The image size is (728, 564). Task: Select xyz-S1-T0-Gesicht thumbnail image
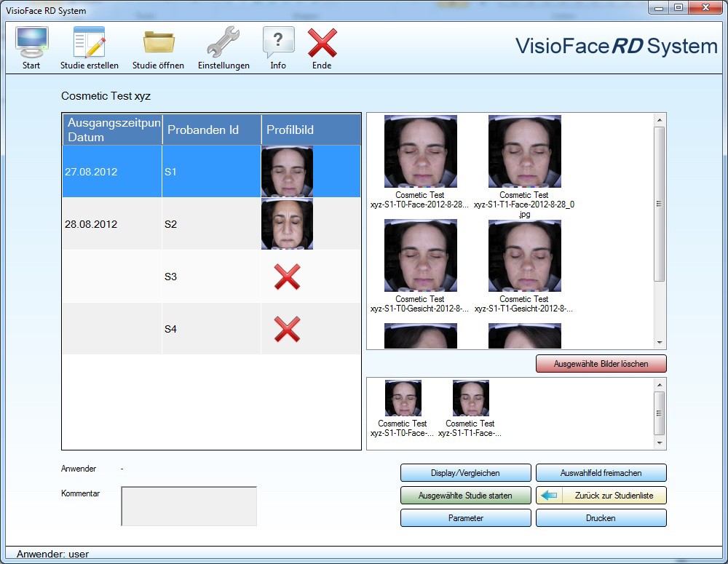[420, 255]
